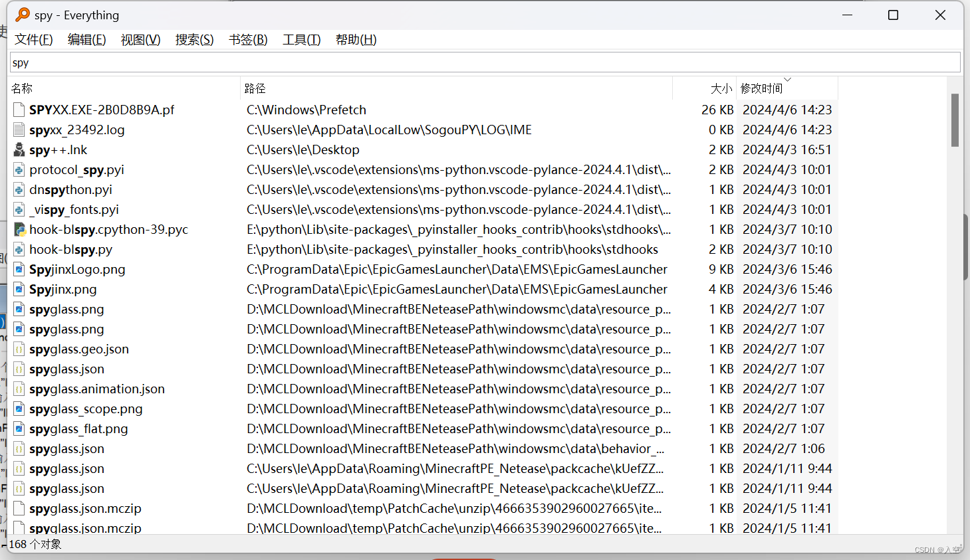
Task: Click the E:\python path of hook-blspy.py
Action: [452, 249]
